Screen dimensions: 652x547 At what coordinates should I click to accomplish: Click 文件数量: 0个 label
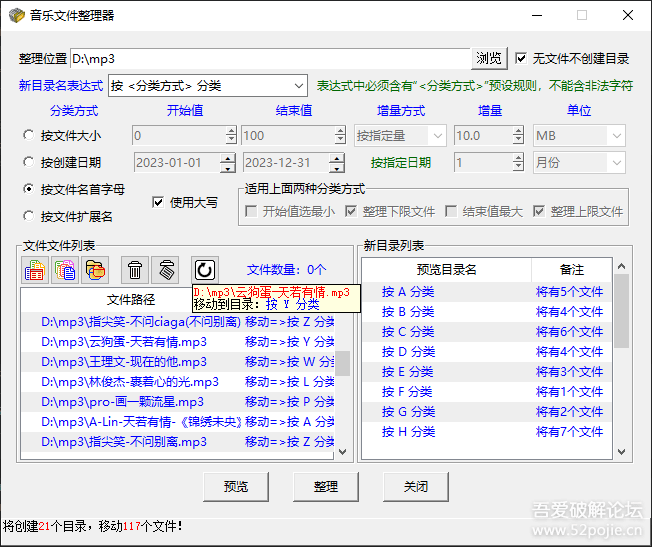[x=286, y=270]
